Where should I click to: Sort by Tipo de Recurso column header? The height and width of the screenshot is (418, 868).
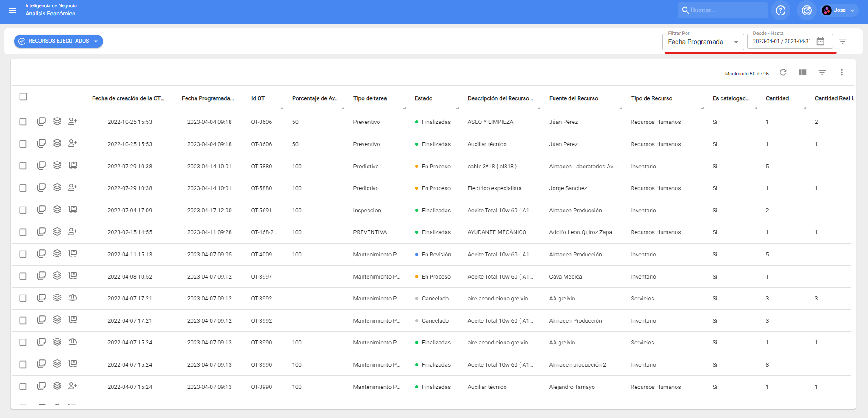[x=651, y=98]
